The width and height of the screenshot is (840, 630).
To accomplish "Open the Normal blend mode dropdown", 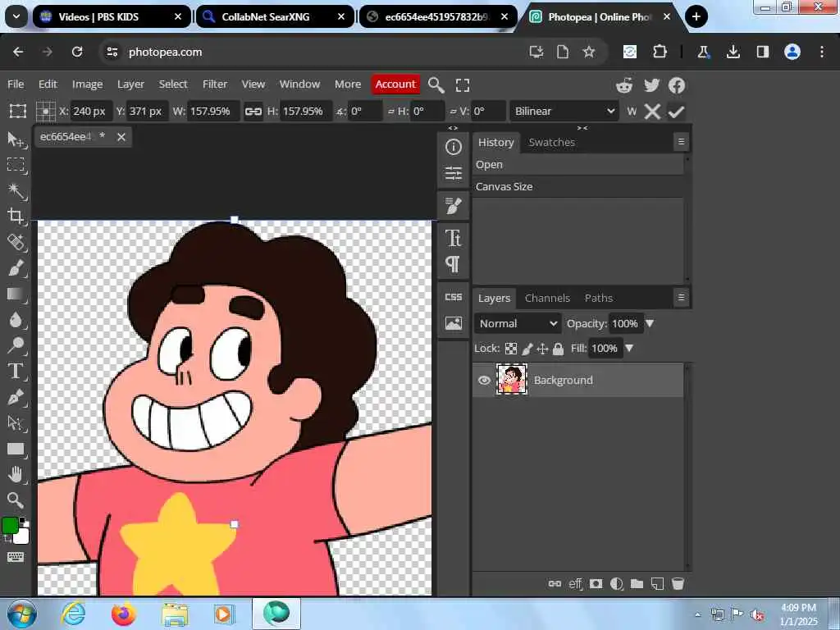I will point(518,323).
